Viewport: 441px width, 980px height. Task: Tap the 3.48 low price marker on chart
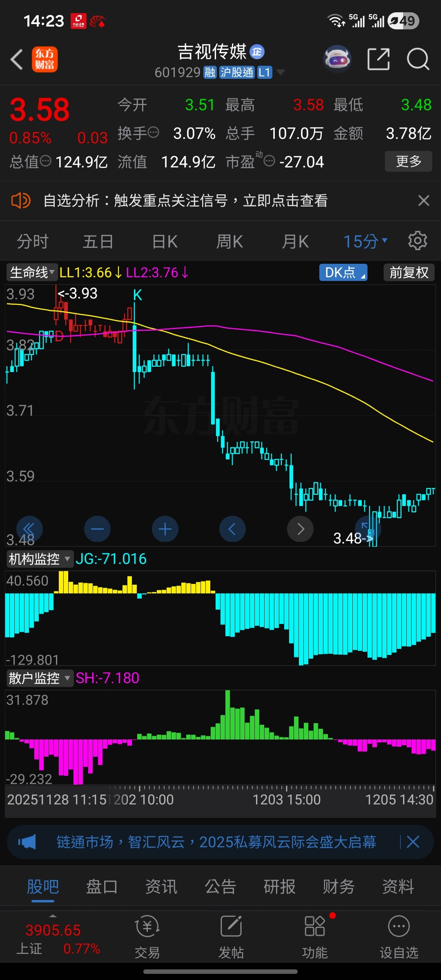click(x=353, y=538)
